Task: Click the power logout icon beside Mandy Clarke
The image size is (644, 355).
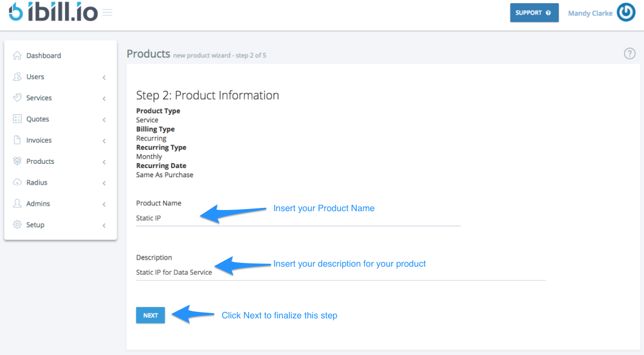Action: coord(626,12)
